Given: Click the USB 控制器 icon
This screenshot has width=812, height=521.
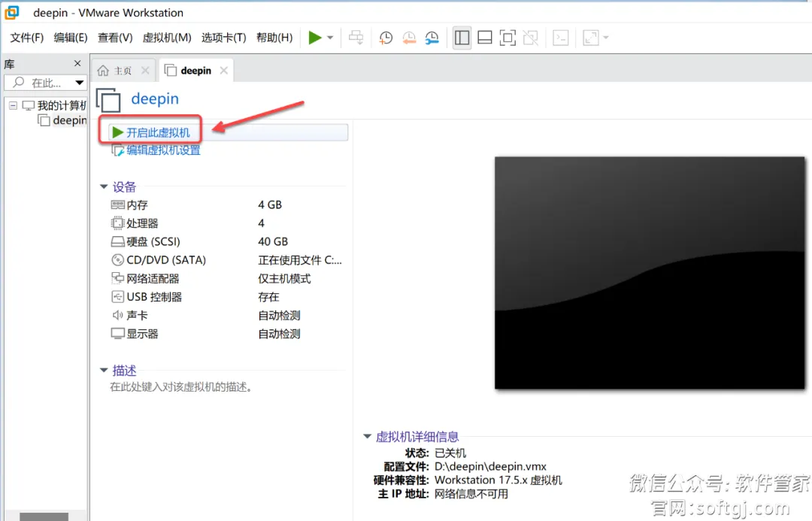Looking at the screenshot, I should click(117, 297).
